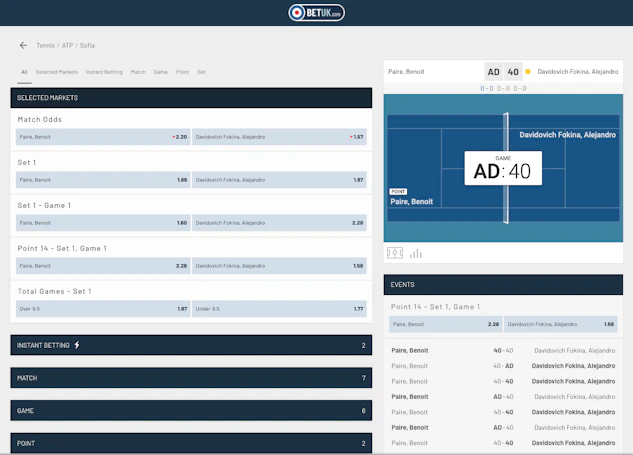Viewport: 633px width, 455px height.
Task: Click the BetUK.com logo
Action: 316,13
